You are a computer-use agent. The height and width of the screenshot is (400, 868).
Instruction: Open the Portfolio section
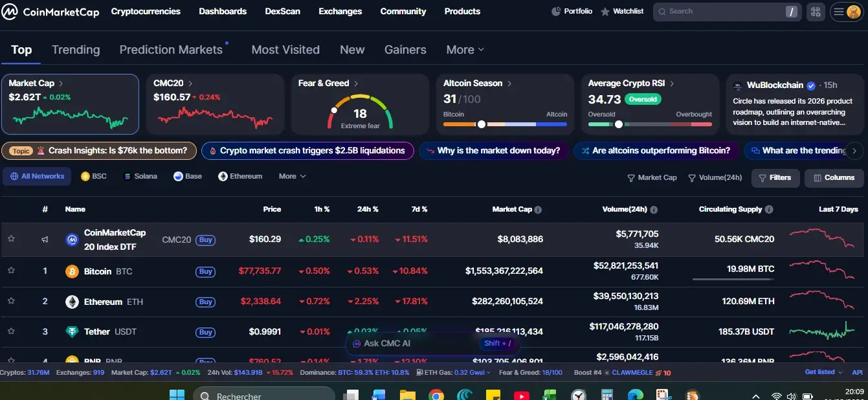point(572,11)
